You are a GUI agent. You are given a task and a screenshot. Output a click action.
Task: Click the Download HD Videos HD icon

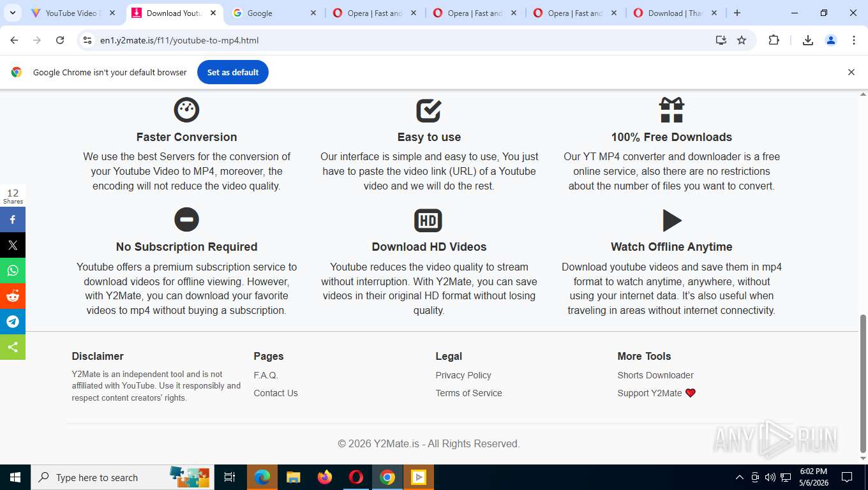(428, 221)
